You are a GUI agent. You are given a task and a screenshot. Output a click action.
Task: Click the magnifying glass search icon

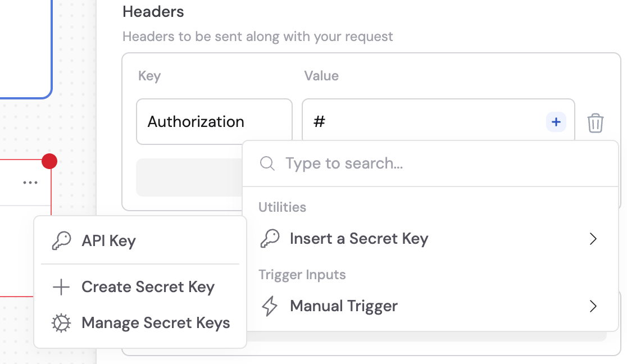pyautogui.click(x=267, y=163)
